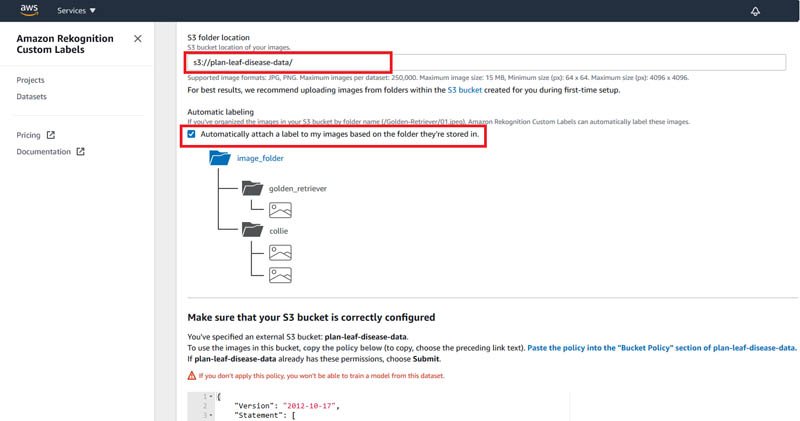Open the Pricing link
Viewport: 800px width, 421px height.
click(x=28, y=135)
